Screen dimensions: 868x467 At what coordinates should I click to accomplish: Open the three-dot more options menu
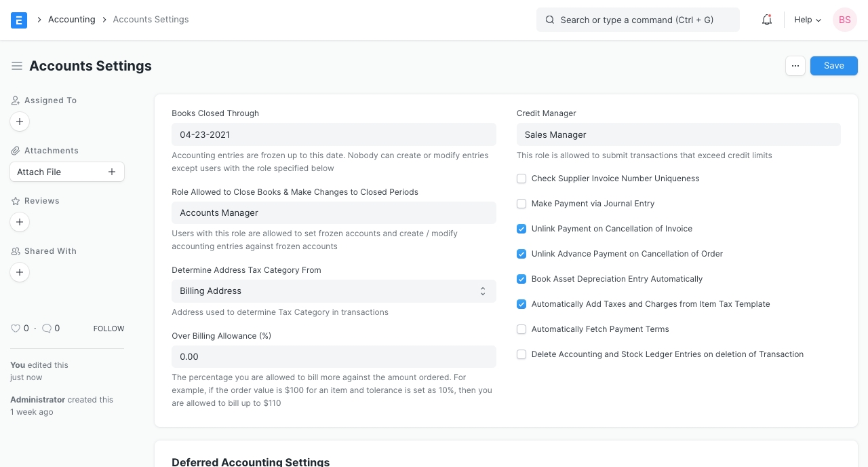tap(795, 66)
